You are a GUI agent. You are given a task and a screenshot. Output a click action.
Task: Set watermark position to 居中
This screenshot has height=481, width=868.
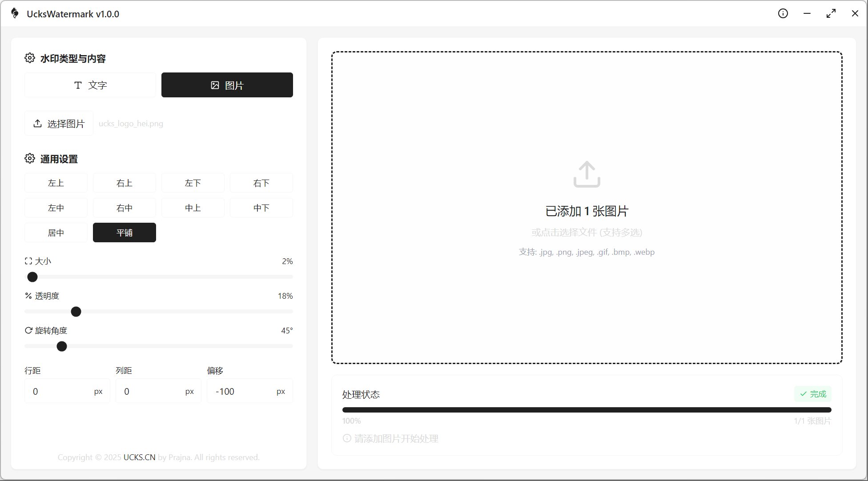click(x=56, y=232)
